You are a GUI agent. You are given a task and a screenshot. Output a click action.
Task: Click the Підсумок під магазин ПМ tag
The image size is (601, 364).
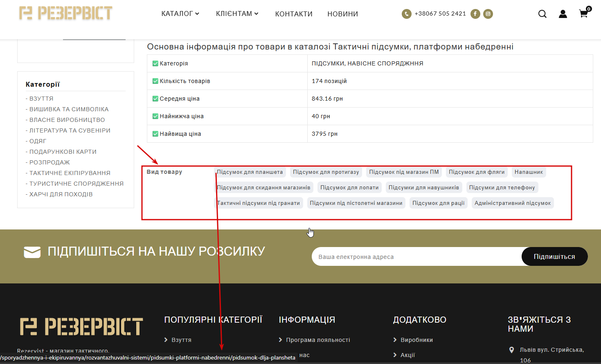pyautogui.click(x=404, y=172)
